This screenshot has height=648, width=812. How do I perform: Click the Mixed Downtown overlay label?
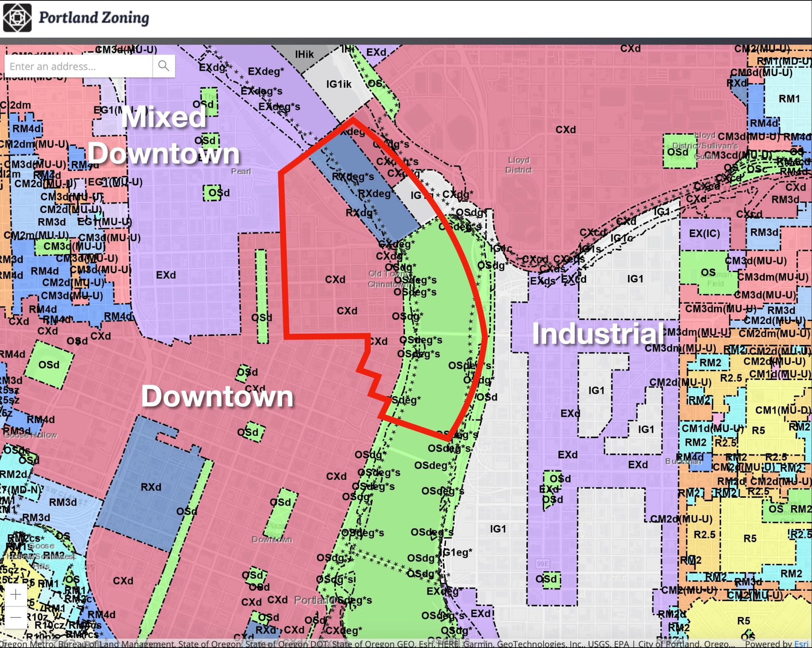[164, 135]
